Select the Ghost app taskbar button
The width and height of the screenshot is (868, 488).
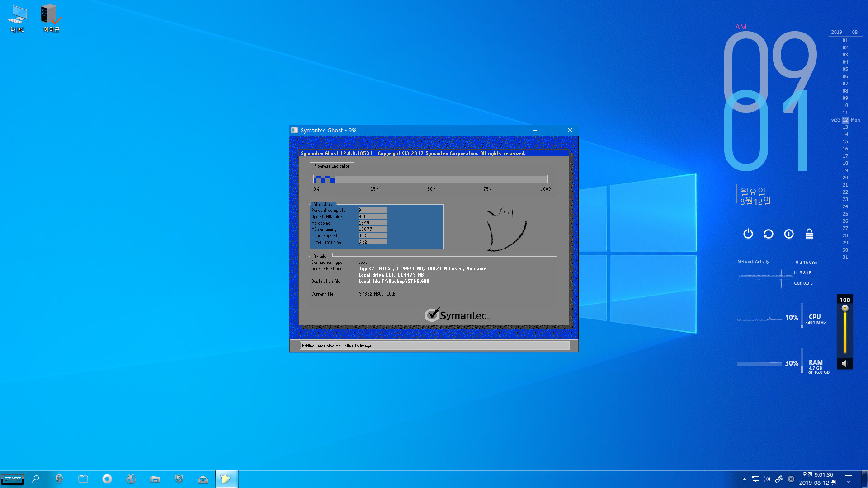226,479
